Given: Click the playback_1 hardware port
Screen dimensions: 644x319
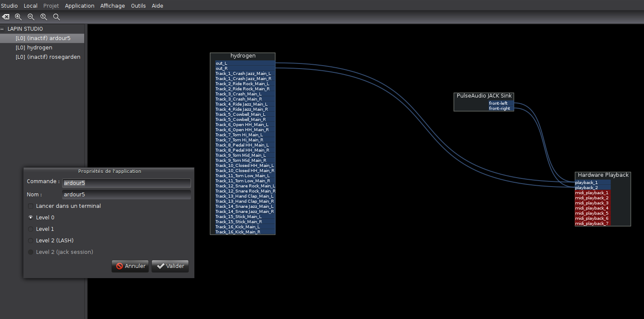Looking at the screenshot, I should pyautogui.click(x=593, y=183).
